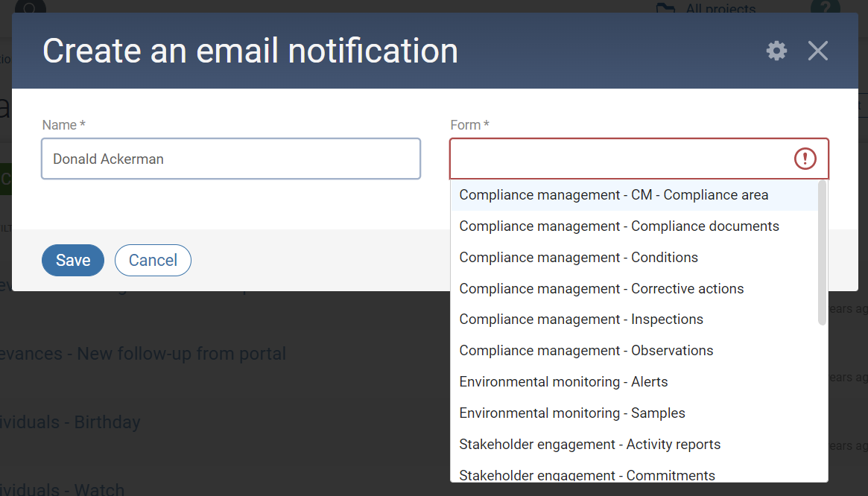Image resolution: width=868 pixels, height=496 pixels.
Task: Pick Compliance management - Conditions from list
Action: (x=634, y=258)
